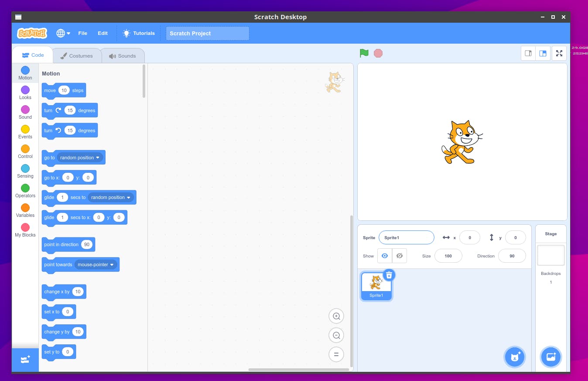588x381 pixels.
Task: Click the sprite x position field
Action: [x=470, y=238]
